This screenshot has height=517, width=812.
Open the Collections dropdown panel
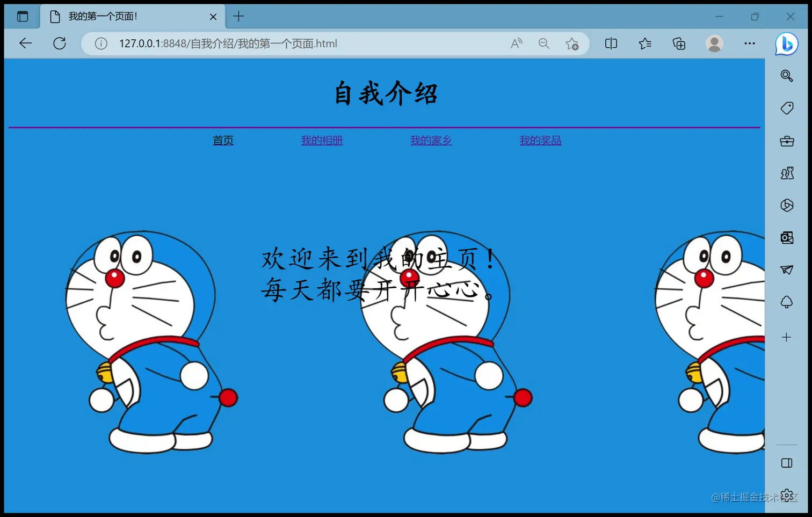[x=678, y=43]
